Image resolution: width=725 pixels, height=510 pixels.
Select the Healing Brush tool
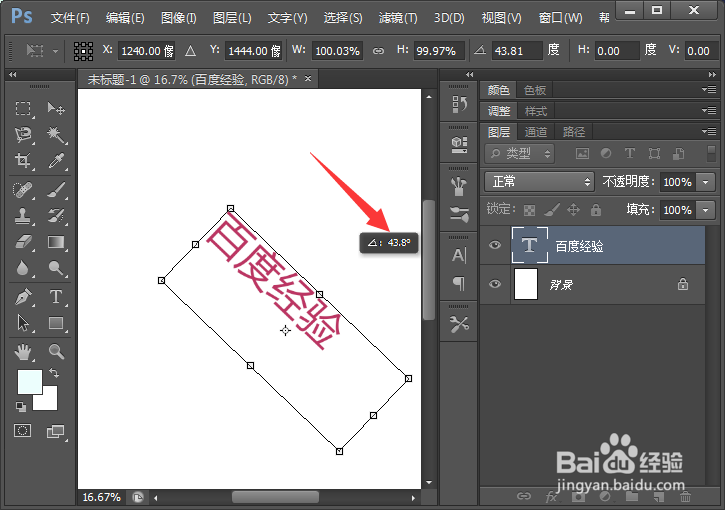click(x=23, y=190)
